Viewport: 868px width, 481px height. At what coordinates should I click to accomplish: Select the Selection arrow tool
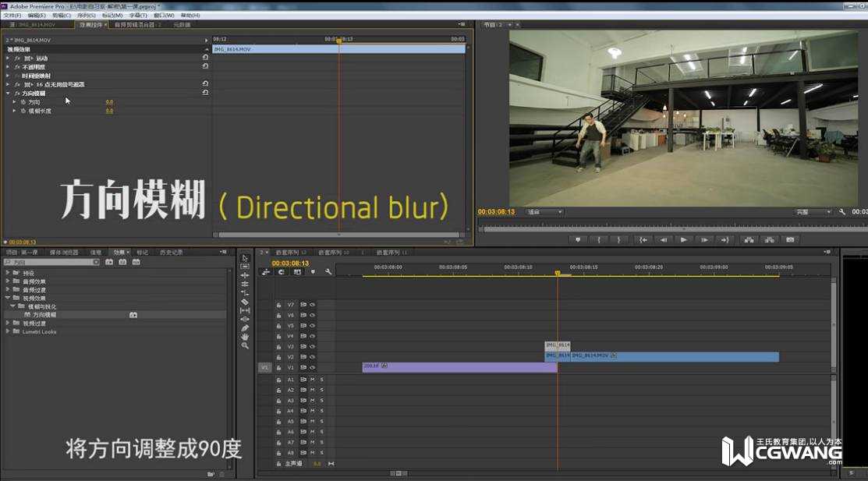[x=245, y=258]
